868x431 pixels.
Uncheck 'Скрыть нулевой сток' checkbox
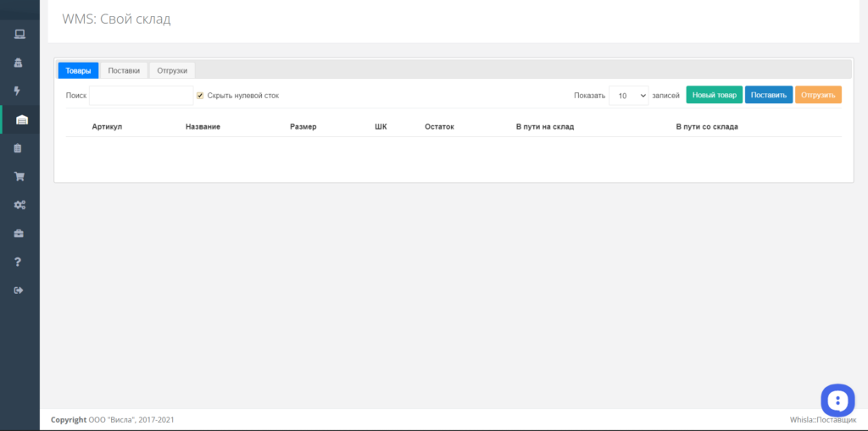[200, 95]
